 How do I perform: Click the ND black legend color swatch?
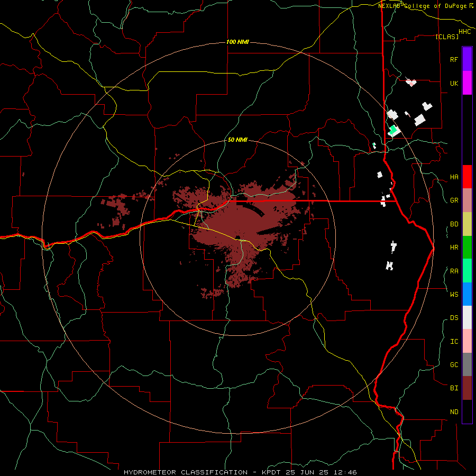click(467, 411)
